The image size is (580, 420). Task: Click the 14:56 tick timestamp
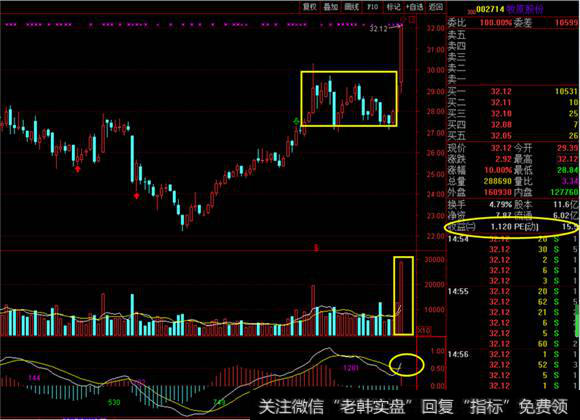pos(458,355)
